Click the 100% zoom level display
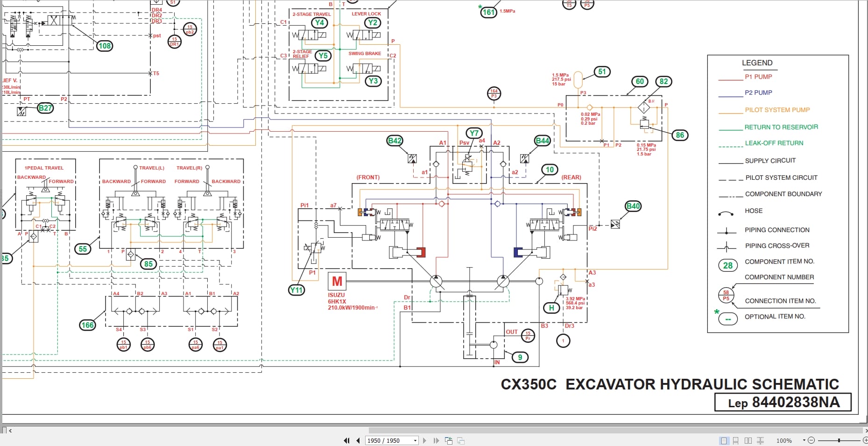This screenshot has height=446, width=868. tap(784, 440)
